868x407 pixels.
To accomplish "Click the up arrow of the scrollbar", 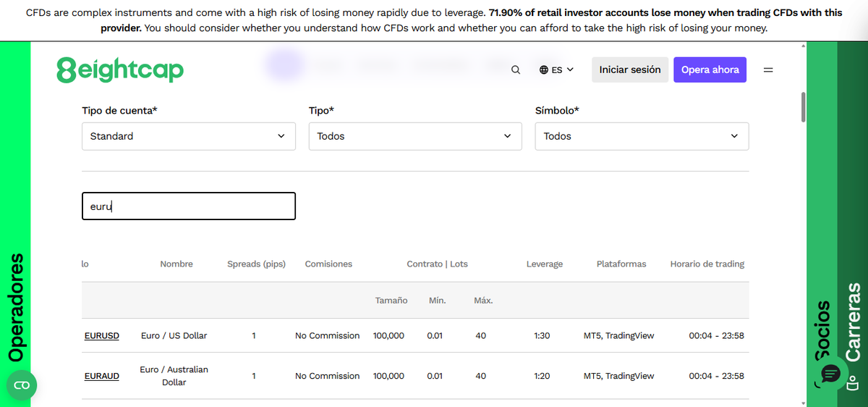I will coord(803,46).
